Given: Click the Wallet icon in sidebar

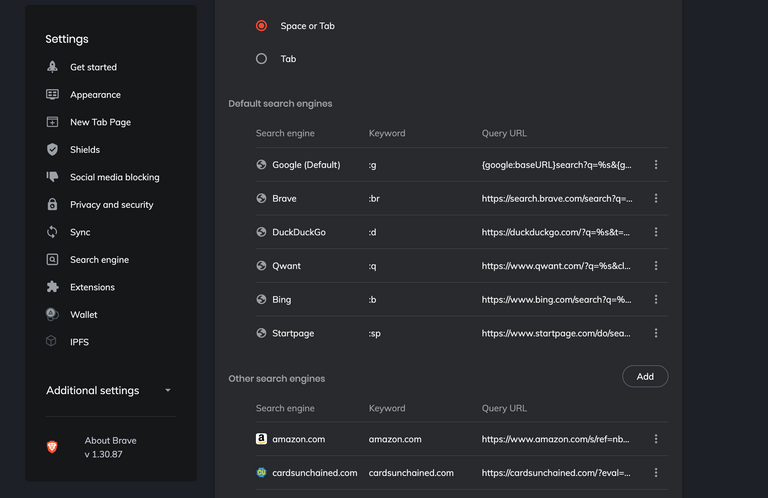Looking at the screenshot, I should (x=52, y=314).
